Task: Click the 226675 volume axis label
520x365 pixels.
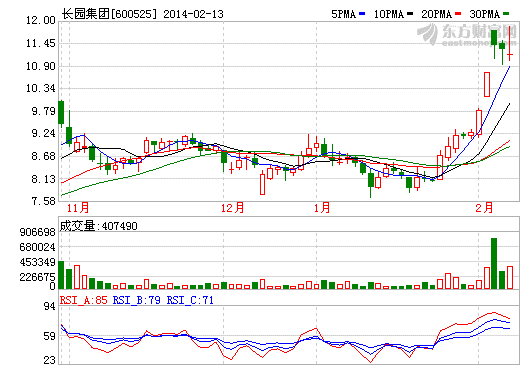Action: pos(37,277)
